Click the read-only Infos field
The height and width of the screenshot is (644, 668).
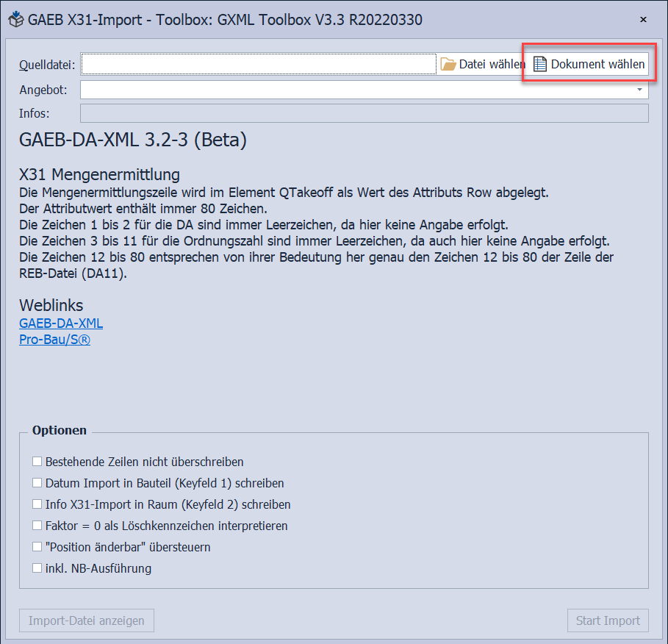tap(364, 113)
